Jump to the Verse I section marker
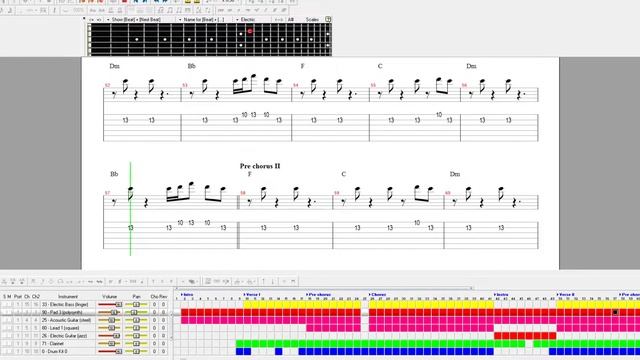The image size is (640, 360). pyautogui.click(x=252, y=294)
